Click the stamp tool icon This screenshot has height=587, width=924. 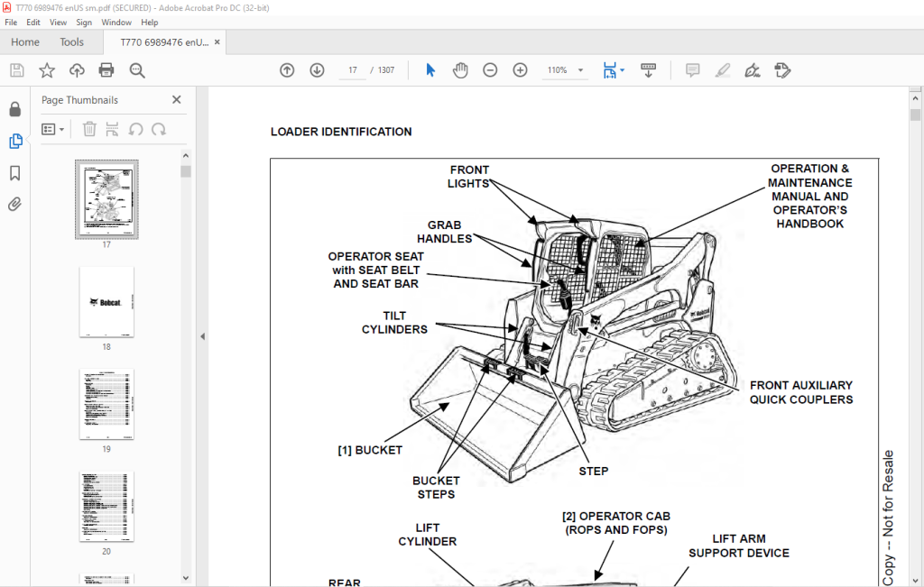pyautogui.click(x=782, y=70)
